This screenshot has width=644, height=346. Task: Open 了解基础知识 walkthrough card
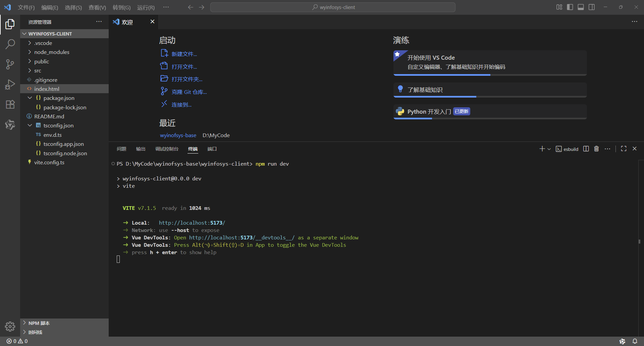pos(490,90)
